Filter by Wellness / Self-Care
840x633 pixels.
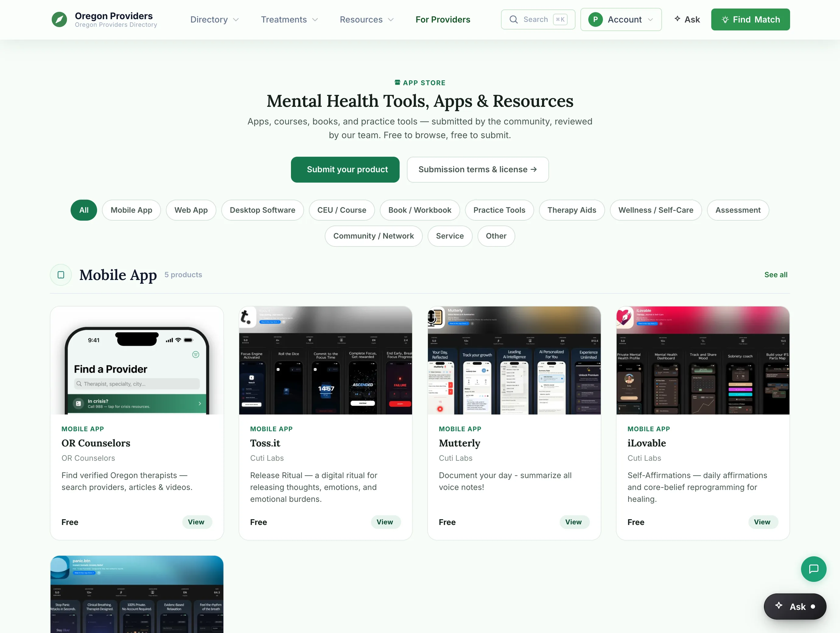(656, 210)
